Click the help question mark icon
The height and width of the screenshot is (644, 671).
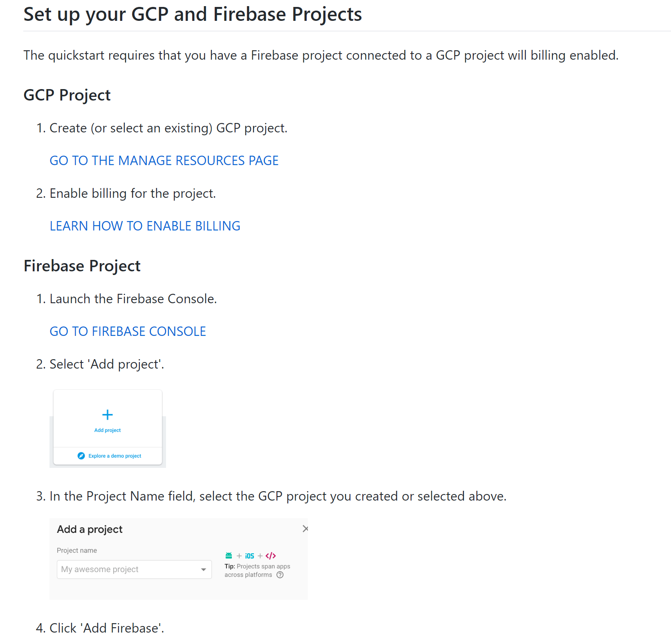click(280, 575)
